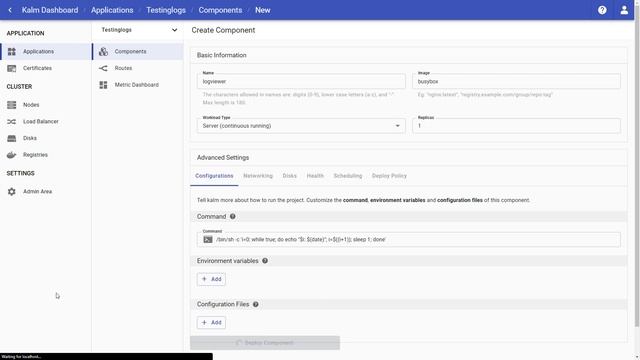Click the Create Component heading
The image size is (640, 360).
pos(223,30)
